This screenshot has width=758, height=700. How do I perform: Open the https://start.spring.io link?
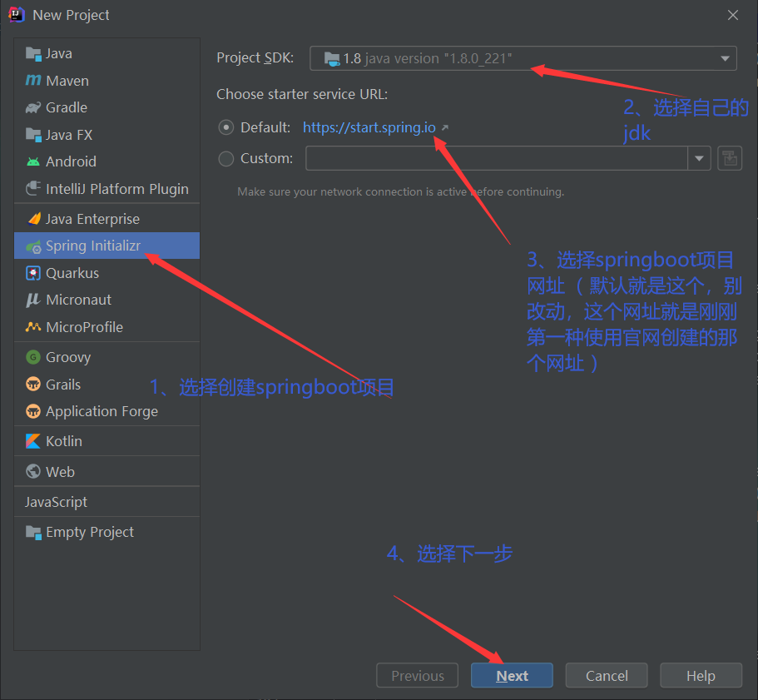[x=369, y=127]
